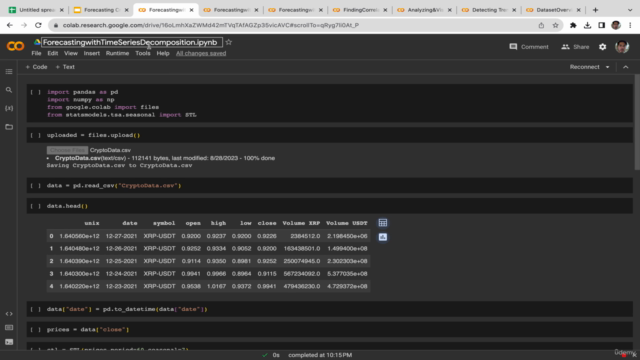
Task: Run the pd.read_csv cell
Action: [x=36, y=186]
